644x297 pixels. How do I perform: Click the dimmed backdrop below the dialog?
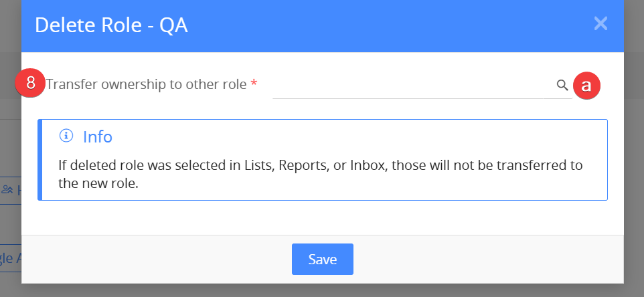323,290
